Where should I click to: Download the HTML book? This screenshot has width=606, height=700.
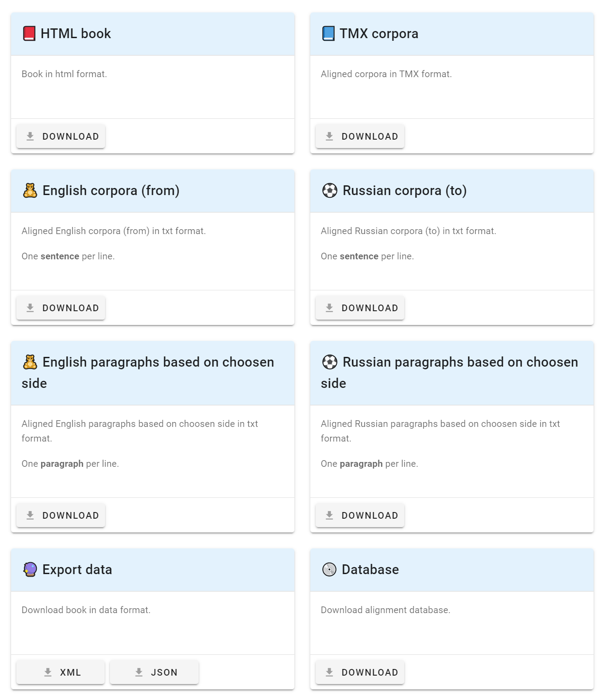point(61,137)
